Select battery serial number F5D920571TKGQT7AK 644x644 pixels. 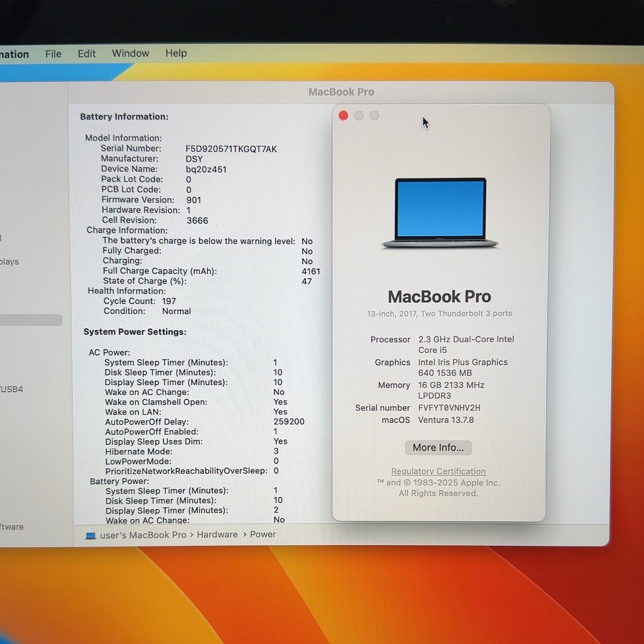(231, 149)
